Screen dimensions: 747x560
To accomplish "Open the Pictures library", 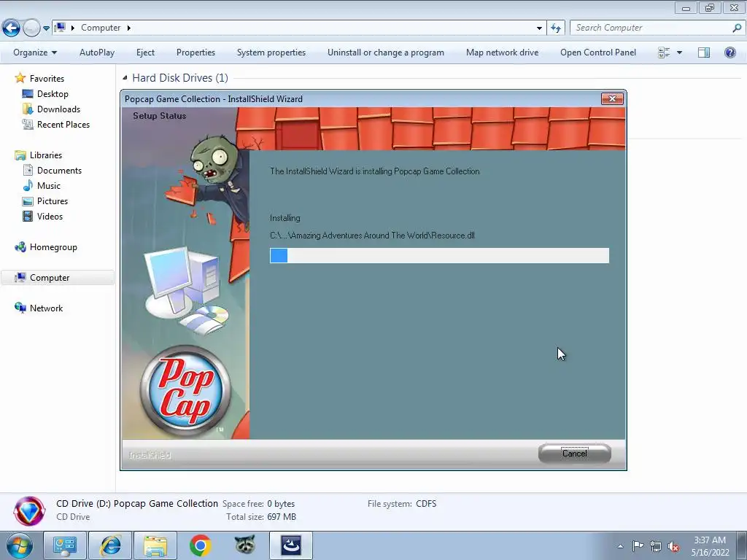I will [53, 201].
